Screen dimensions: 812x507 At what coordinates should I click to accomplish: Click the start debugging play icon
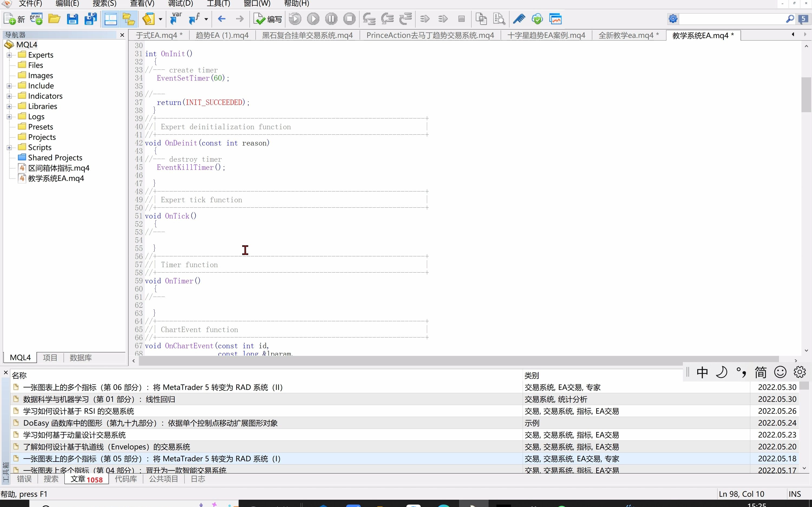pyautogui.click(x=313, y=19)
